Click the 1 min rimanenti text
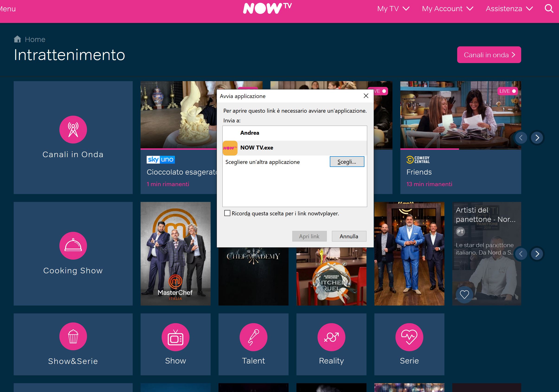This screenshot has width=559, height=392. point(168,184)
